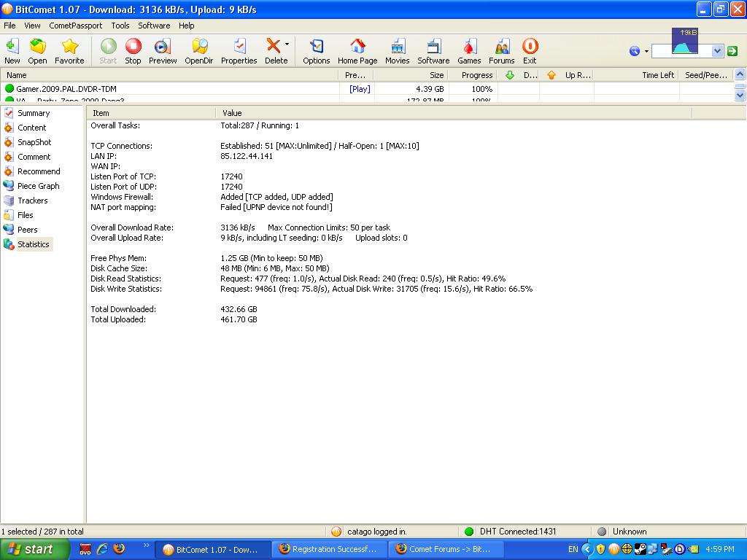Viewport: 747px width, 560px height.
Task: Launch Internet Explorer from quick launch
Action: [102, 549]
